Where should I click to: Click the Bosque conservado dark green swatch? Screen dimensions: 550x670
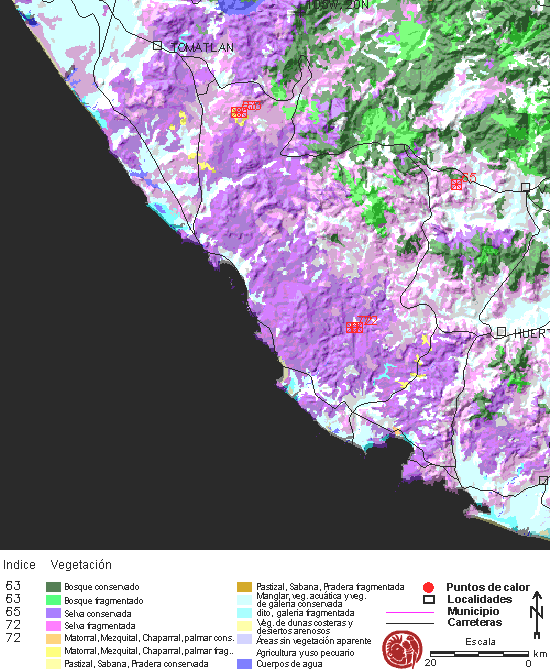53,587
